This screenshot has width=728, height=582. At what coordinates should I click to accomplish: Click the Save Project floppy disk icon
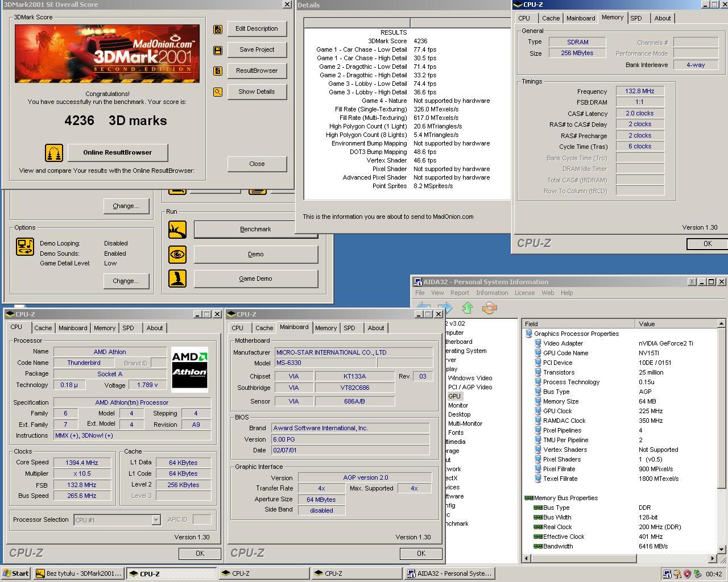click(217, 50)
